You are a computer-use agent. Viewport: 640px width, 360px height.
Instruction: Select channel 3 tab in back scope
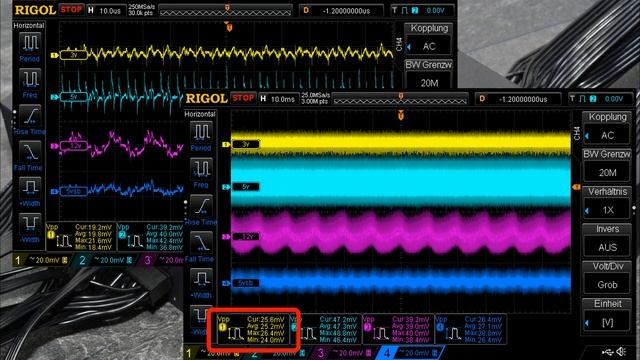[163, 260]
